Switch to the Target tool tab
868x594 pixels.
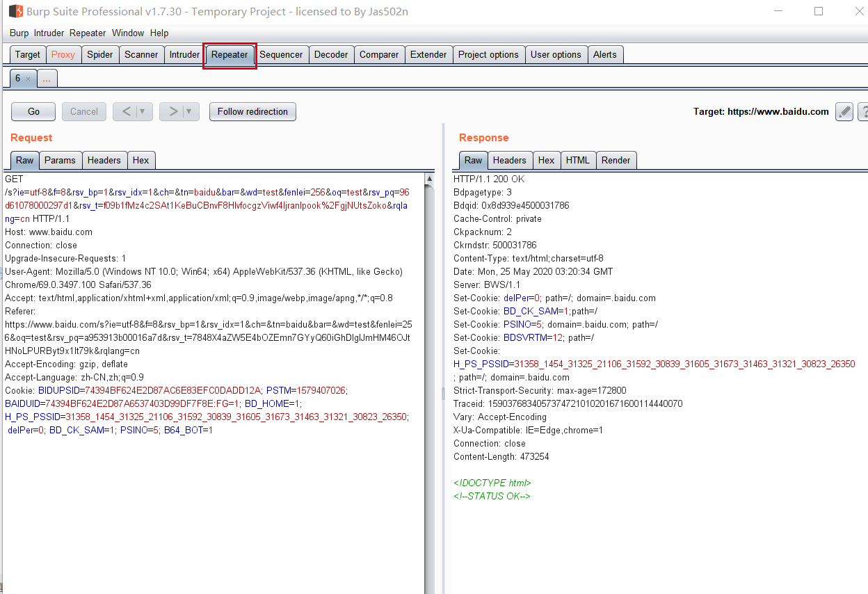[28, 54]
